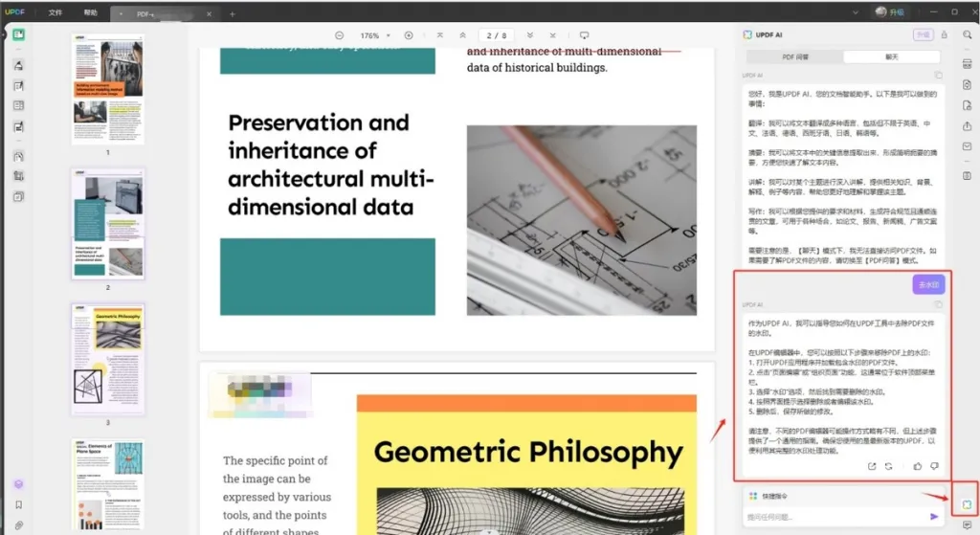Jump to the first page arrow
The height and width of the screenshot is (535, 980).
440,35
